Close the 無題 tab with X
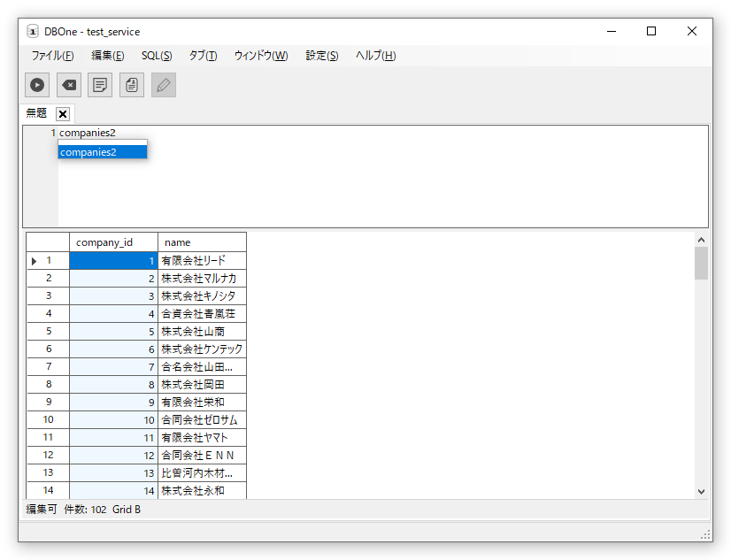The image size is (731, 560). tap(63, 114)
